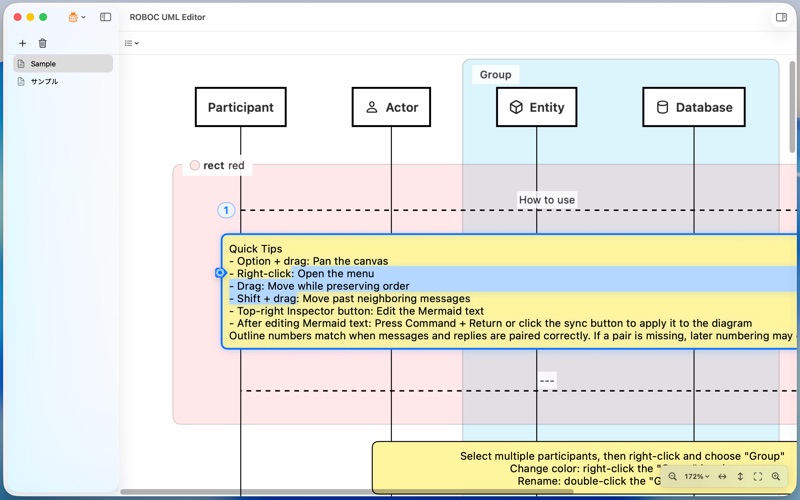Delete the document using the trash icon
800x500 pixels.
coord(43,43)
